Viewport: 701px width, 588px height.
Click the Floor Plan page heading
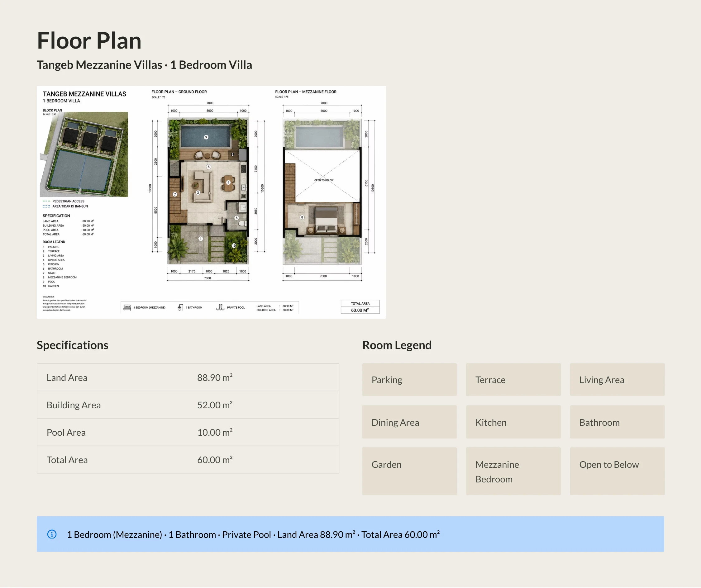pyautogui.click(x=89, y=41)
